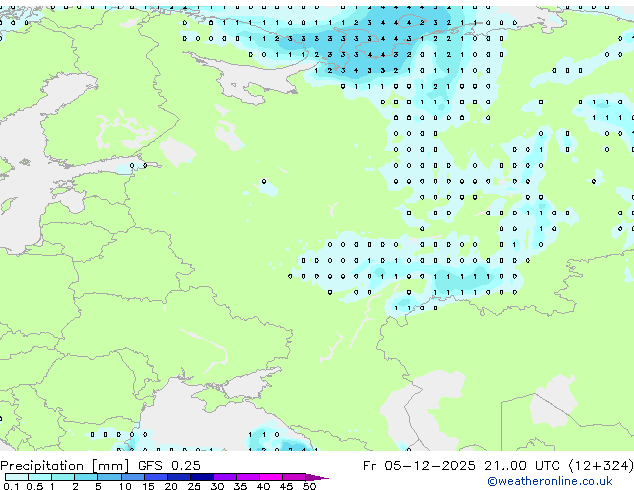Click the '(12+324)' forecast run text
Viewport: 634px width, 490px height.
pyautogui.click(x=600, y=466)
